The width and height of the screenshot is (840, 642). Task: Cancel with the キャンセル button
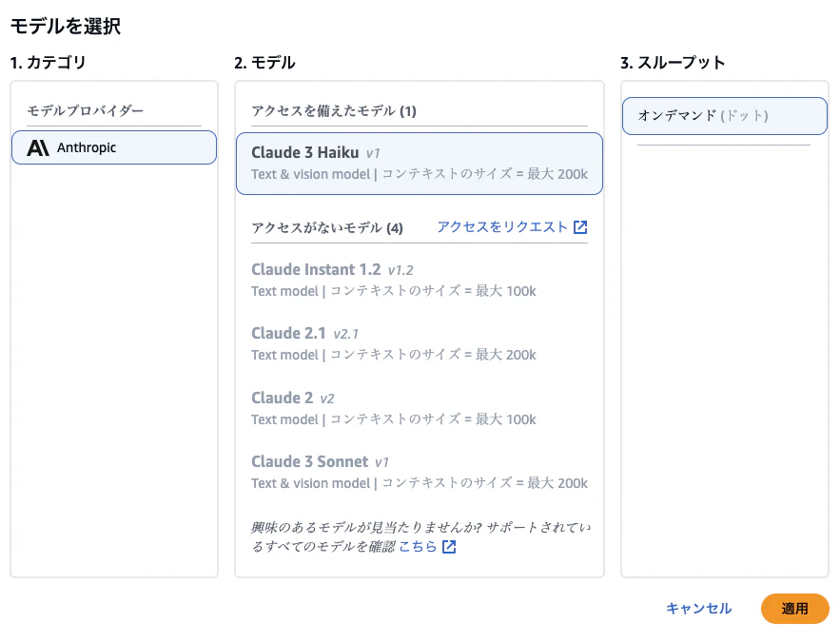tap(698, 609)
